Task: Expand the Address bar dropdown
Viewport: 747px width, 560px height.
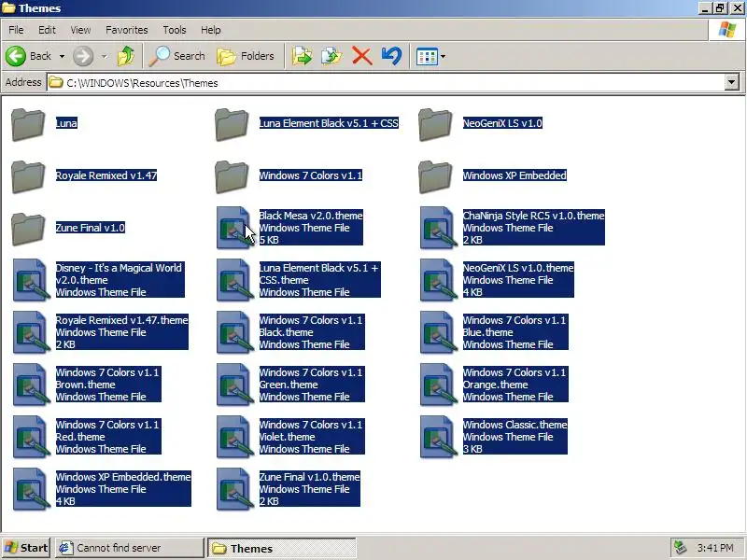Action: (x=732, y=83)
